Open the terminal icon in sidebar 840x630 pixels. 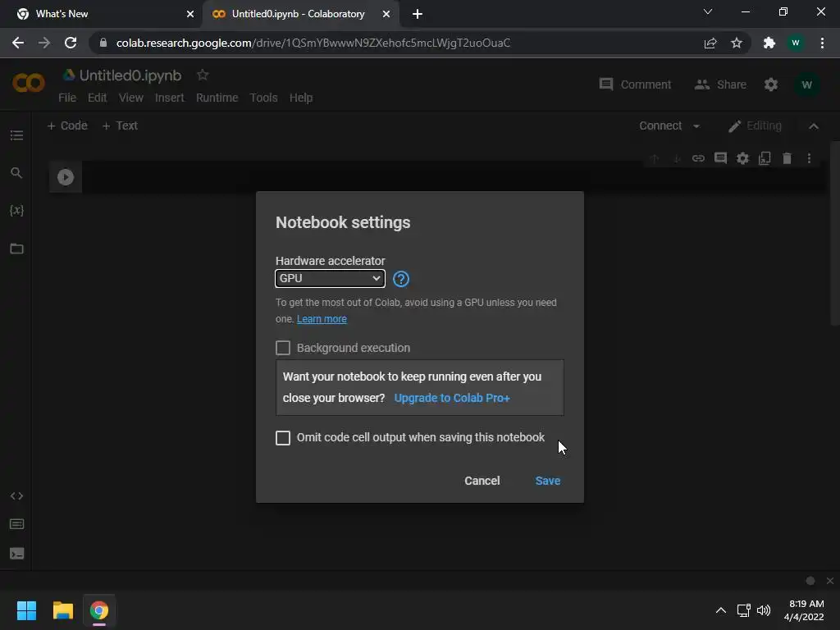click(x=16, y=554)
